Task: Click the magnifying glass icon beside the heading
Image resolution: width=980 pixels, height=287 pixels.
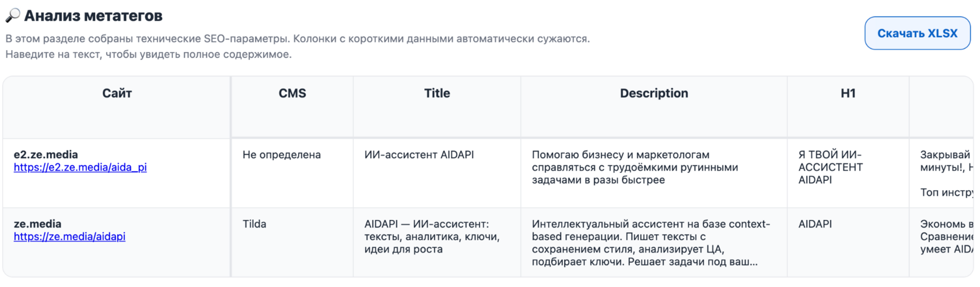Action: coord(12,16)
